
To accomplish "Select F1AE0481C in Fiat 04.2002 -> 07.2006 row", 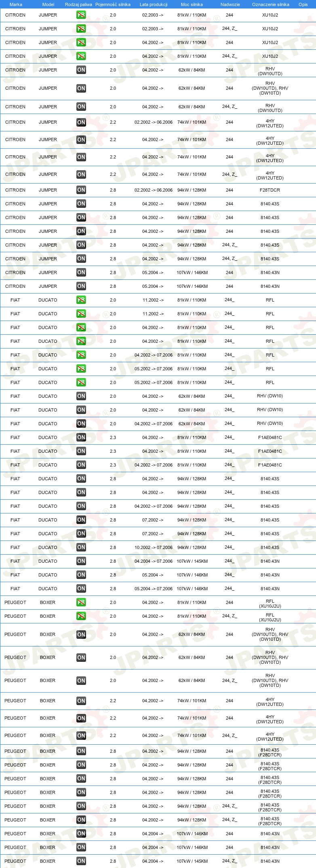I will pos(270,465).
